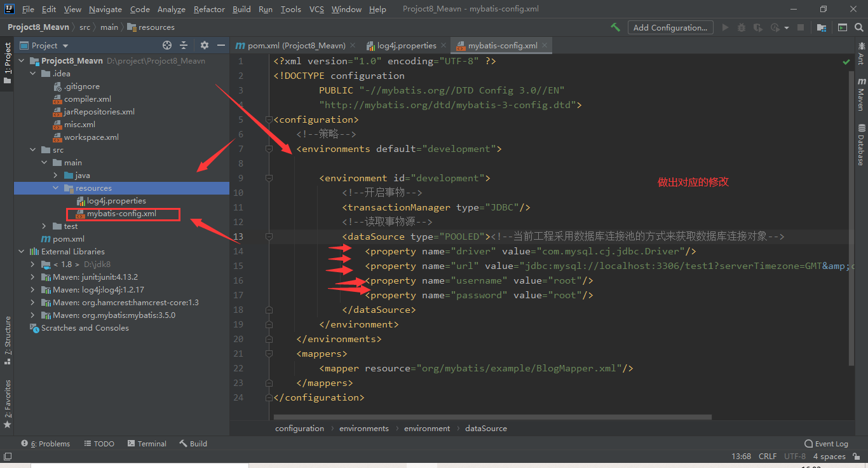
Task: Open the Favorites side tool window
Action: [7, 403]
